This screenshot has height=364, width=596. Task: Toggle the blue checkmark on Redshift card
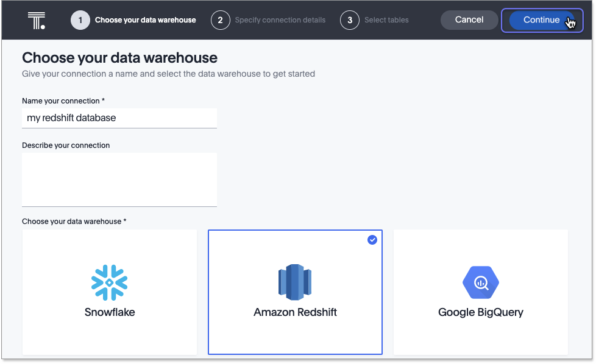(x=372, y=240)
